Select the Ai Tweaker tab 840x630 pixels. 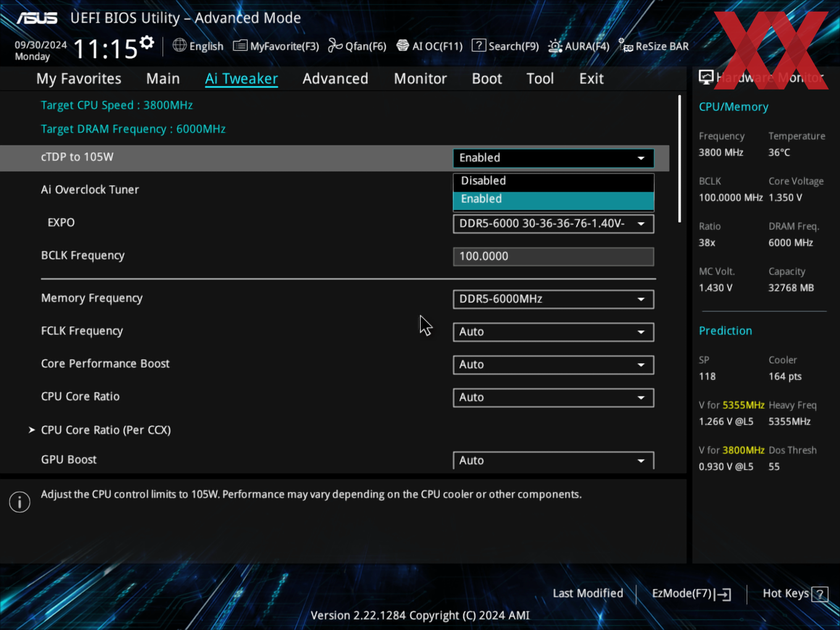pos(241,78)
